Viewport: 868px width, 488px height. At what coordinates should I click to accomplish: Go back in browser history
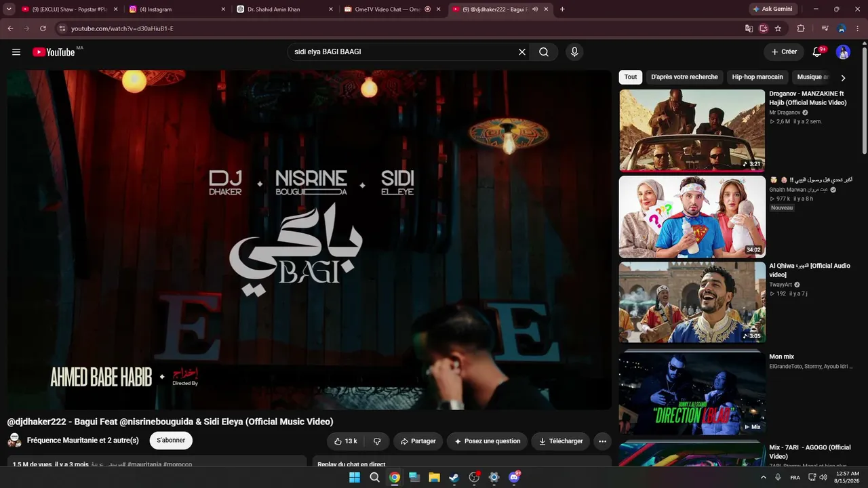10,28
